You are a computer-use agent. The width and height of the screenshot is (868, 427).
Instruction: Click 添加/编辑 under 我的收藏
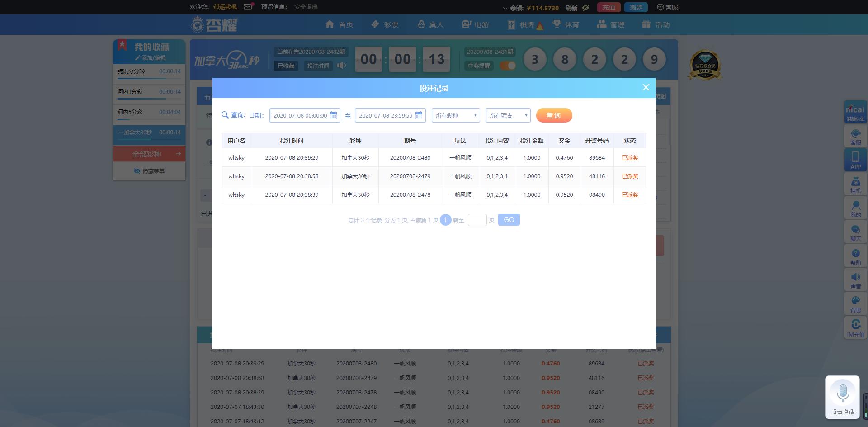pyautogui.click(x=151, y=58)
